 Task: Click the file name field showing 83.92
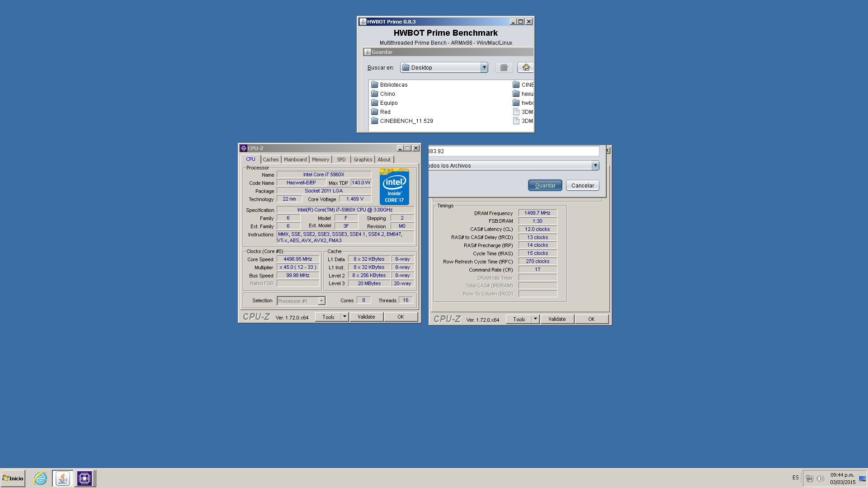click(x=514, y=151)
